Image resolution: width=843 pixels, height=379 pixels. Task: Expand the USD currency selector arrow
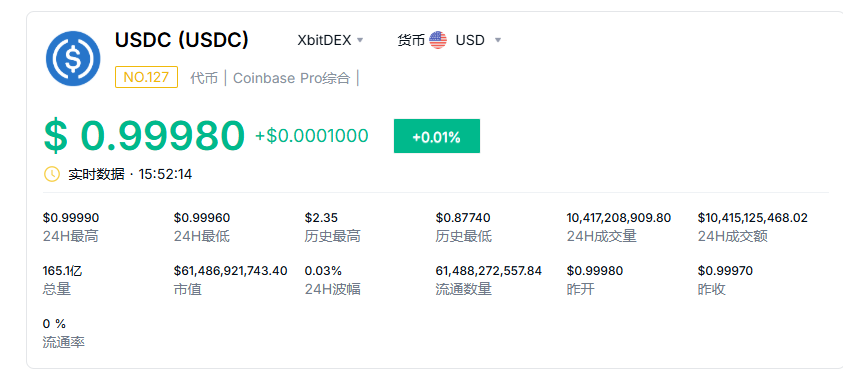tap(498, 40)
